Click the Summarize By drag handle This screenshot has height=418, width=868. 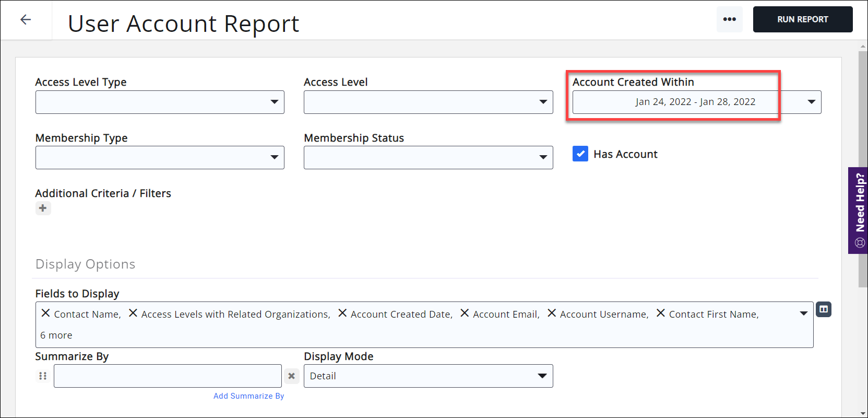click(43, 376)
